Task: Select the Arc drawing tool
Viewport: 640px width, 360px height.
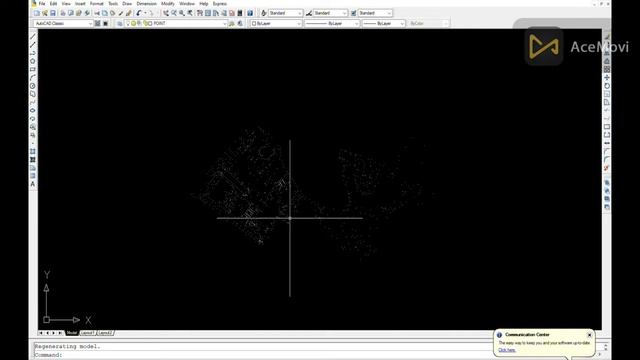Action: click(x=33, y=78)
